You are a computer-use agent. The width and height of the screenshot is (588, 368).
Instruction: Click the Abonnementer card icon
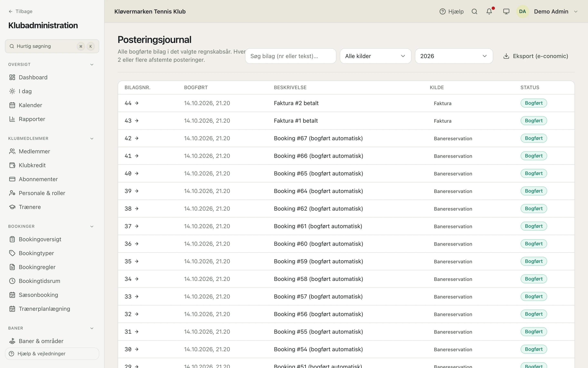click(x=12, y=179)
